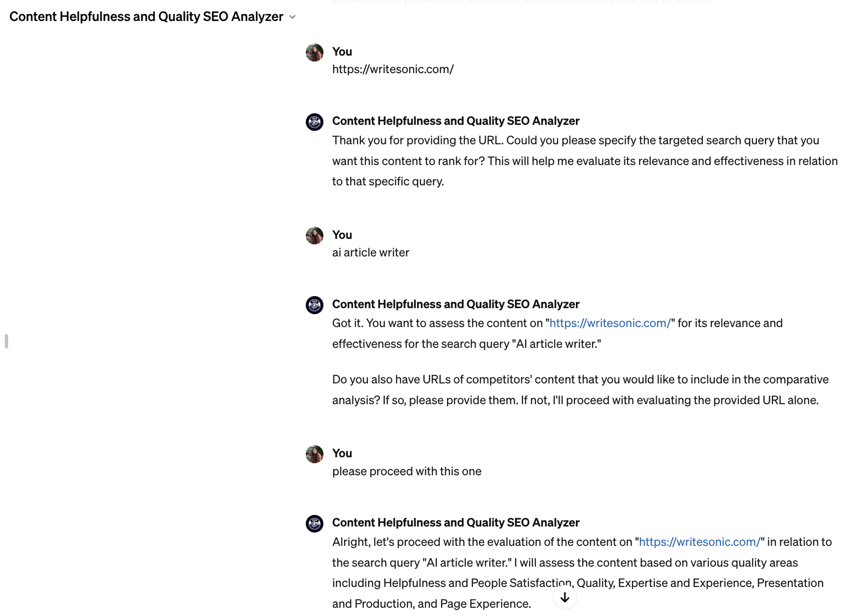Click SEO Analyzer avatar on 'Got it' reply
This screenshot has height=616, width=855.
click(314, 305)
